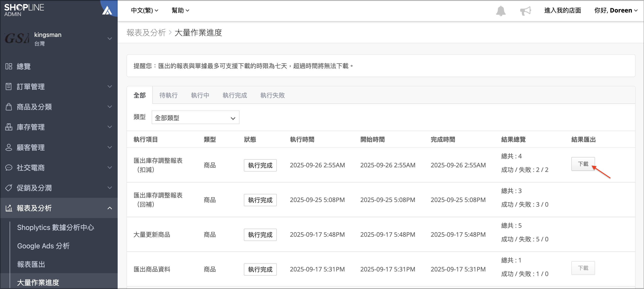This screenshot has width=644, height=289.
Task: Click the 報表及分析 chart icon
Action: [9, 208]
